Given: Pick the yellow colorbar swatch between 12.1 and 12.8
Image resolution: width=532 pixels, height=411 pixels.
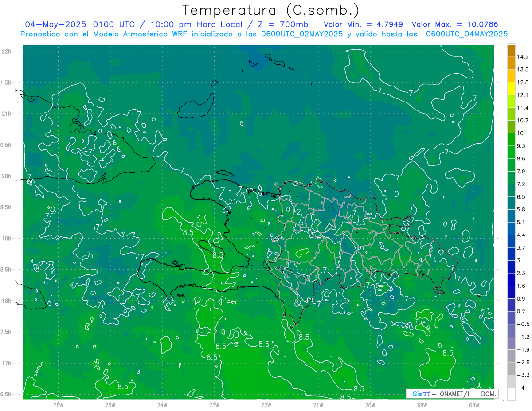Looking at the screenshot, I should click(x=511, y=89).
